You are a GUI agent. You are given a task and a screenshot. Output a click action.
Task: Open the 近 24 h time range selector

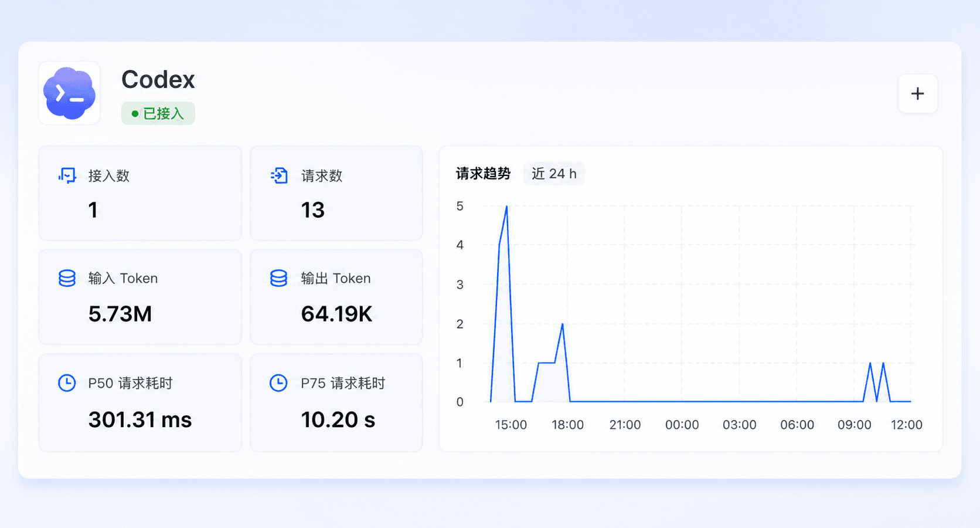[554, 174]
